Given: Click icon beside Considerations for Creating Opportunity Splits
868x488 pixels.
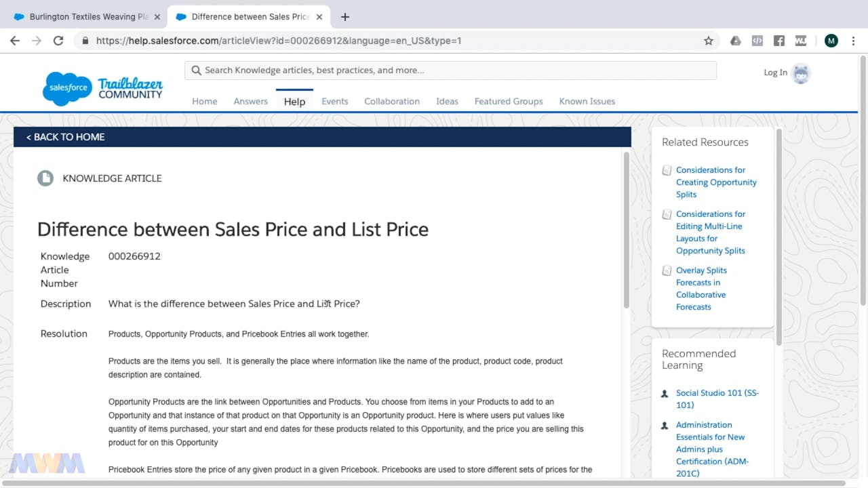Looking at the screenshot, I should click(x=667, y=170).
